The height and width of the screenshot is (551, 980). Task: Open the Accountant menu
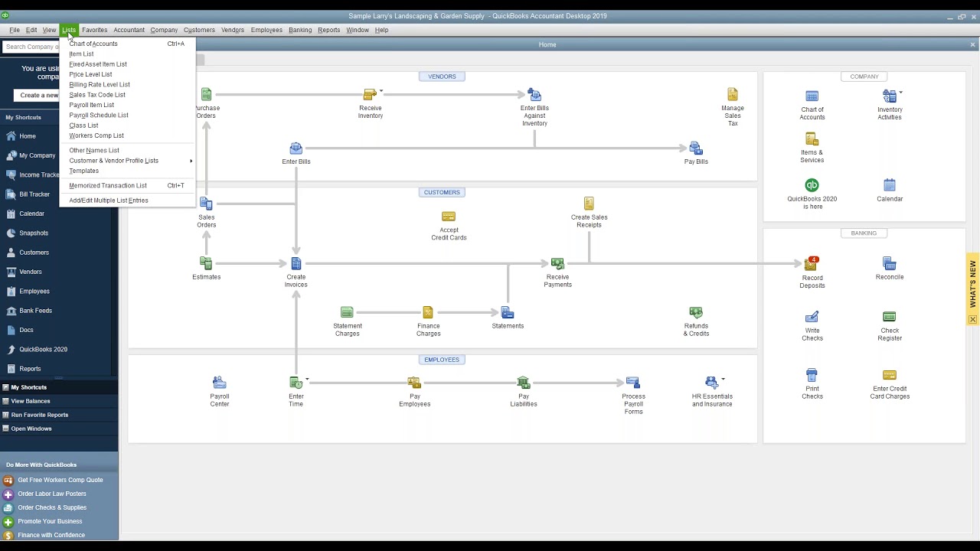coord(129,30)
